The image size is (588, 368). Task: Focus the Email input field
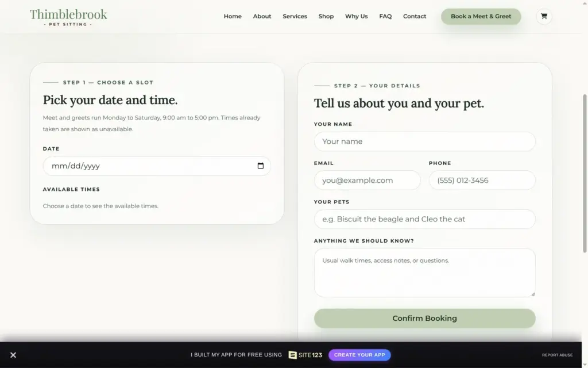(367, 180)
